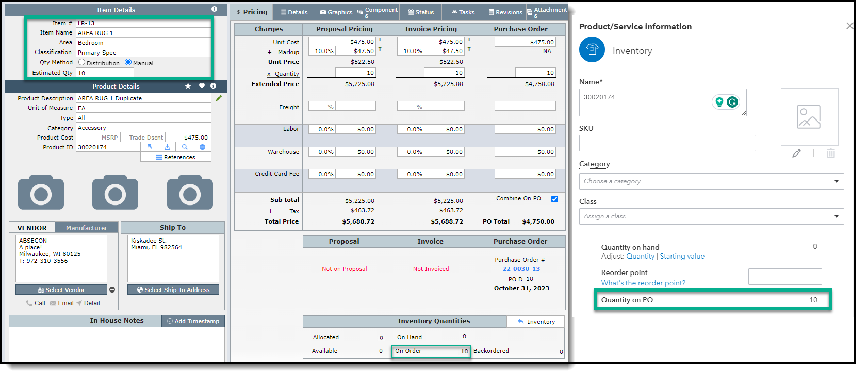Click the Grammarly icon in the Name field

732,102
